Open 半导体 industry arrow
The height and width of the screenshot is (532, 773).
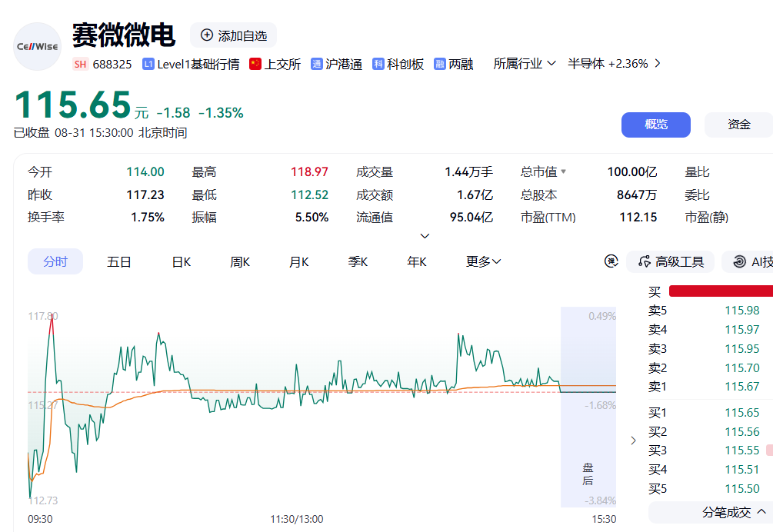657,64
